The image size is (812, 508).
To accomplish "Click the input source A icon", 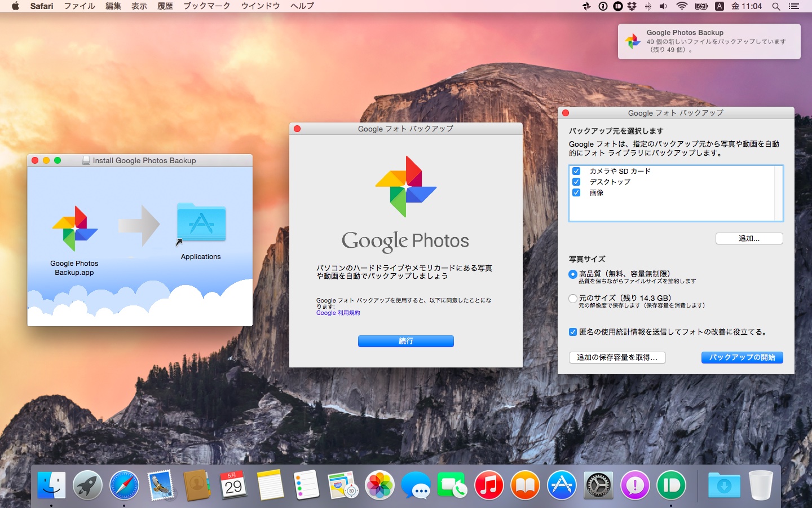I will click(720, 6).
